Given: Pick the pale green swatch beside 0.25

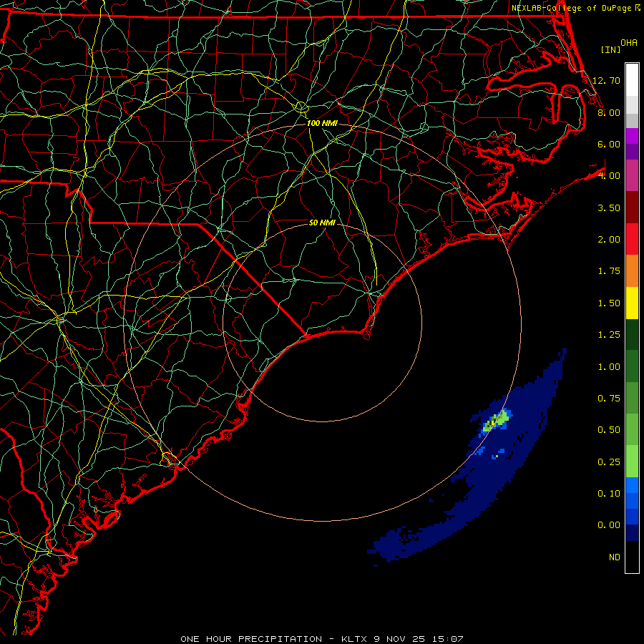Looking at the screenshot, I should click(x=632, y=462).
